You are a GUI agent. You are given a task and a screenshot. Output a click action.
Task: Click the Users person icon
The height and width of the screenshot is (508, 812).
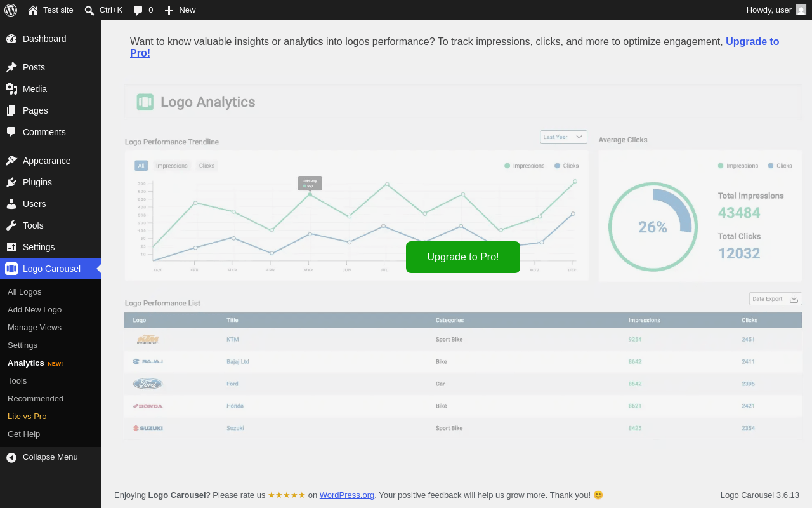[11, 204]
